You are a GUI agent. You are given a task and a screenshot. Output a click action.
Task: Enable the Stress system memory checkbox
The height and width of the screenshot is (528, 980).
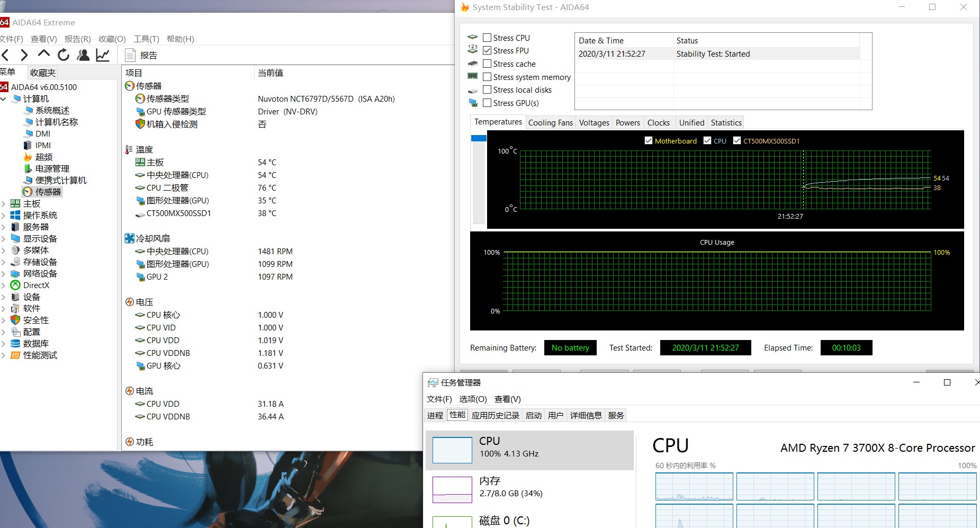[x=487, y=77]
